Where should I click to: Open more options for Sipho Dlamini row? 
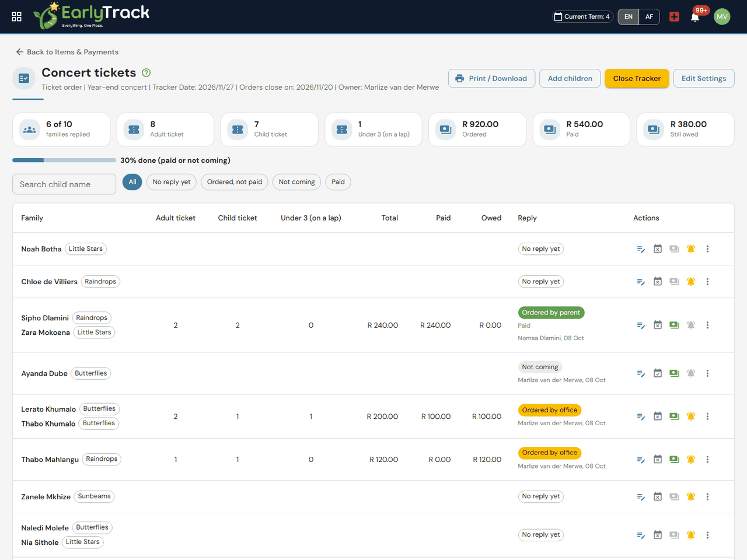point(707,325)
